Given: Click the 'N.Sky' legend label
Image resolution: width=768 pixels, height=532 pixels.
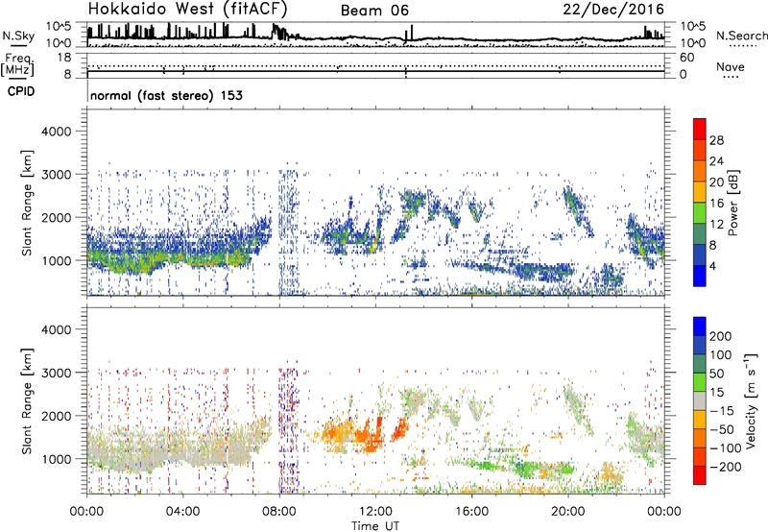Looking at the screenshot, I should (x=18, y=36).
